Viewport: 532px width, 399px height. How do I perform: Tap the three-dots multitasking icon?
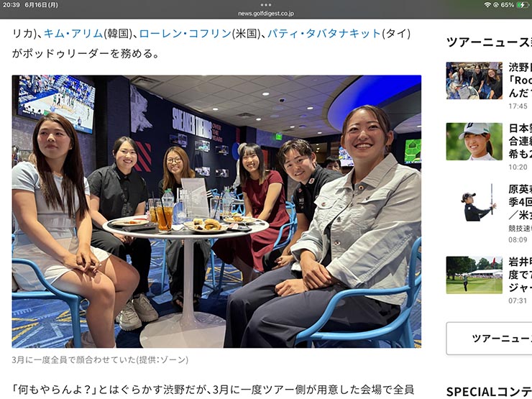[266, 5]
